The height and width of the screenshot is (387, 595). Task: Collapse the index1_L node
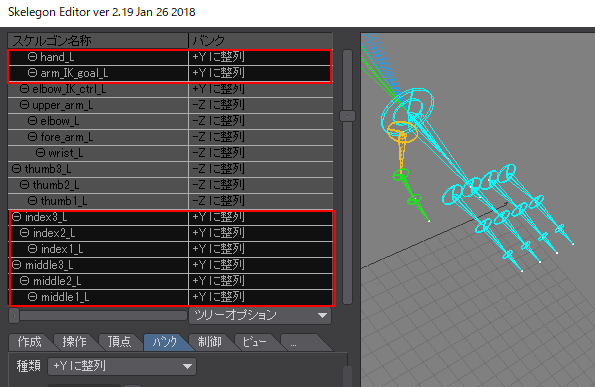click(x=32, y=249)
